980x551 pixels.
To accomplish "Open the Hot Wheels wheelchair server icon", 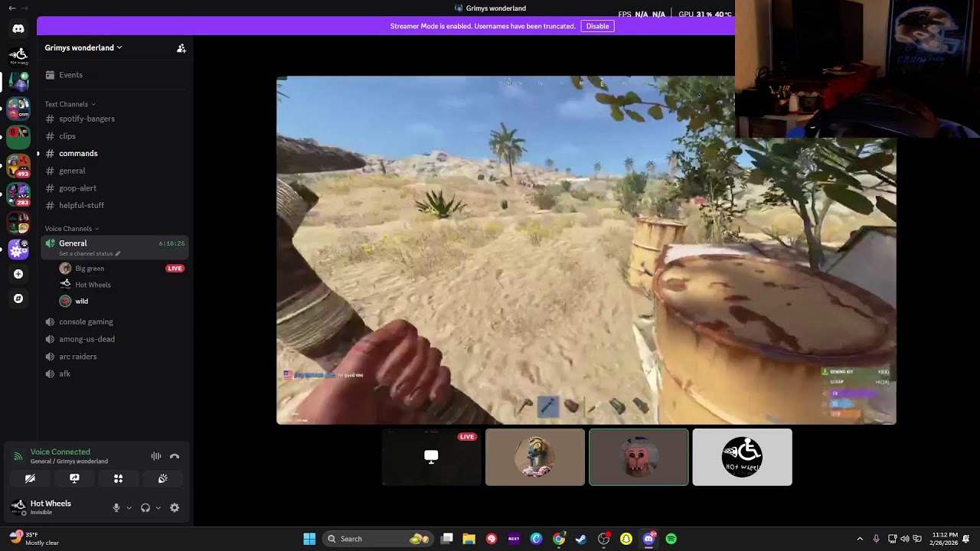I will coord(18,56).
